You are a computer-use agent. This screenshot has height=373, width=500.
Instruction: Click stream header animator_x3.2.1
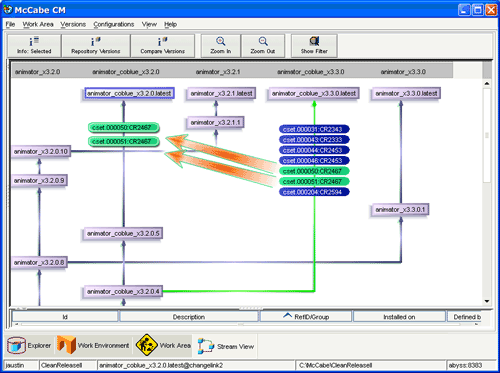point(218,72)
